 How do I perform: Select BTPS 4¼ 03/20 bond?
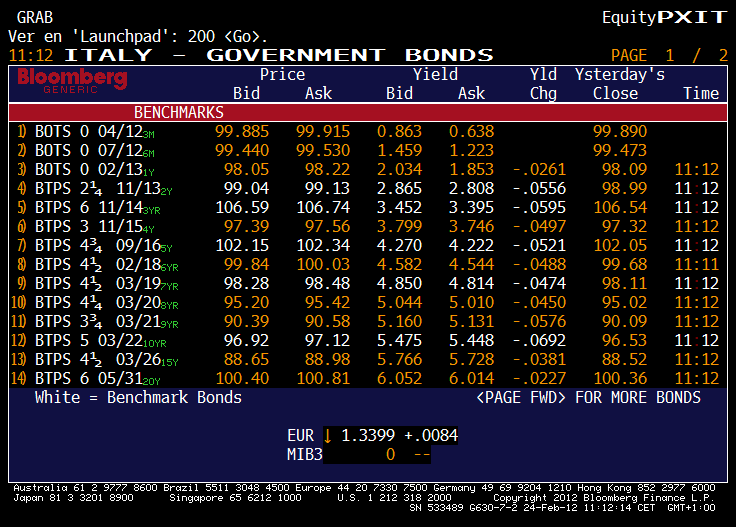[x=368, y=302]
